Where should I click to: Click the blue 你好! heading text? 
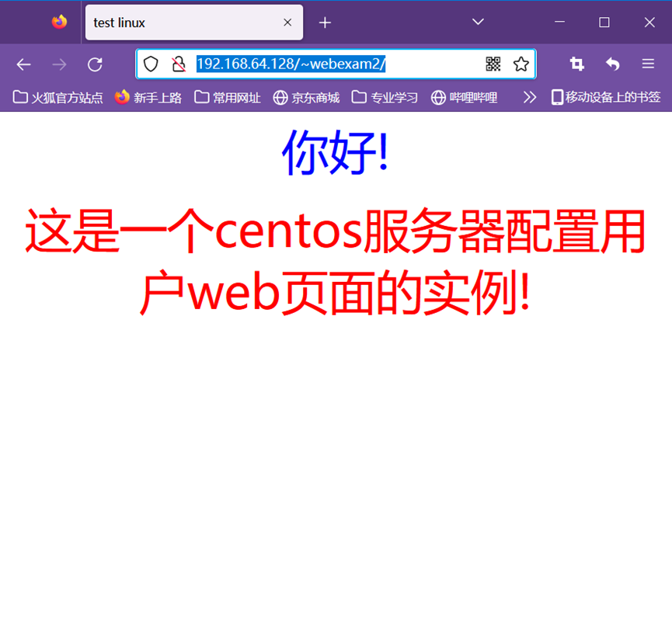[336, 151]
